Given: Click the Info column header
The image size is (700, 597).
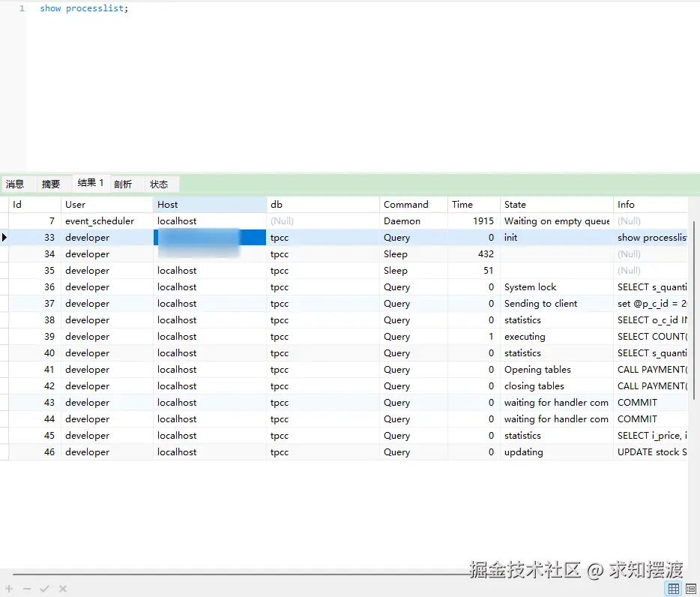Looking at the screenshot, I should pyautogui.click(x=651, y=205).
